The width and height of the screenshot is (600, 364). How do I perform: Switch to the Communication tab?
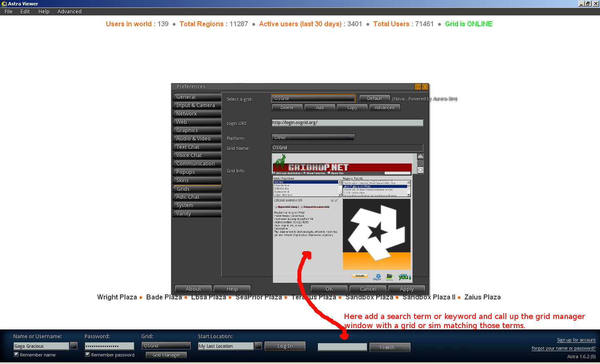pyautogui.click(x=197, y=164)
